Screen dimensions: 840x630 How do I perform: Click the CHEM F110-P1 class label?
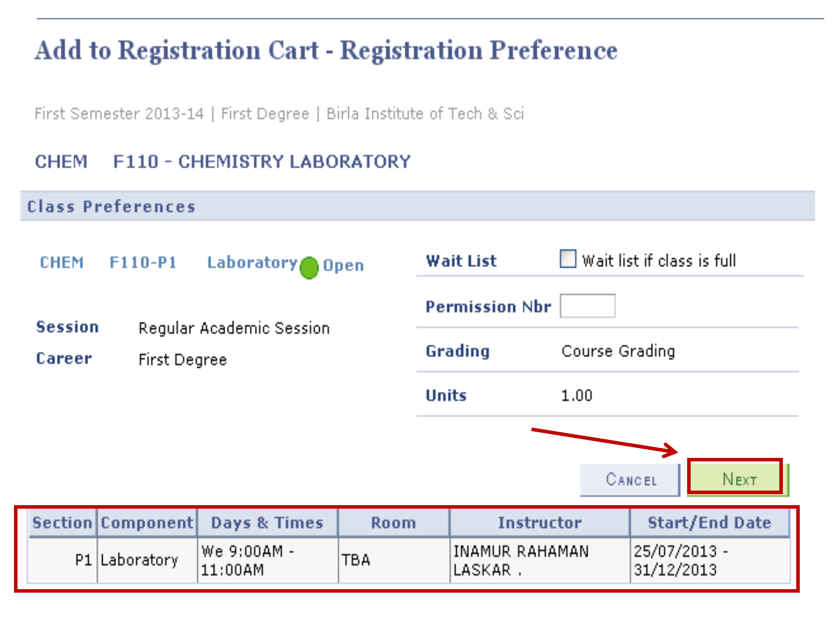(108, 262)
